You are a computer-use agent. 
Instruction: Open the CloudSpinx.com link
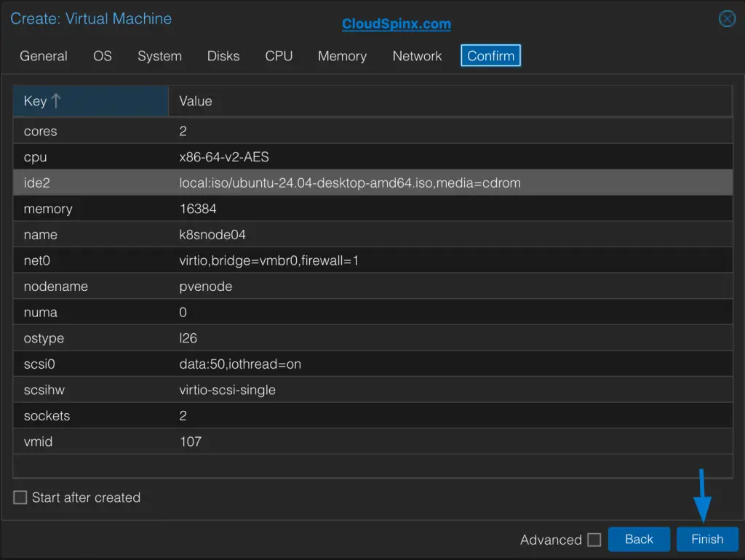396,23
